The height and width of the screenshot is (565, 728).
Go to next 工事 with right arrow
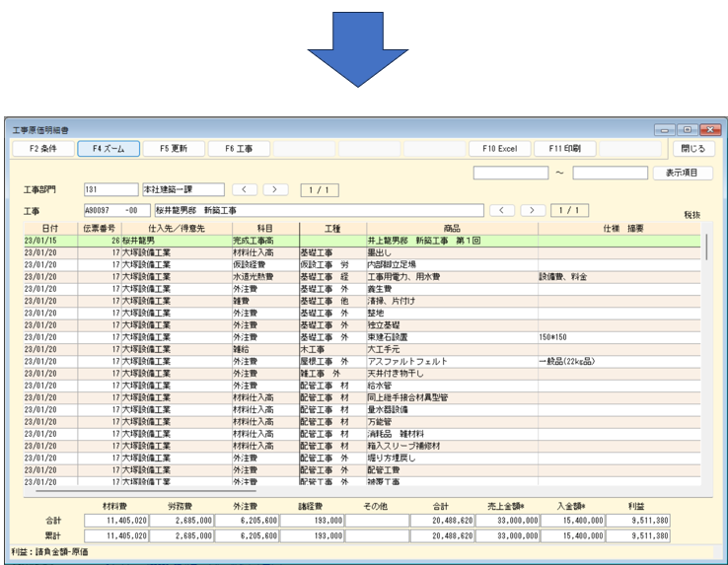coord(533,210)
